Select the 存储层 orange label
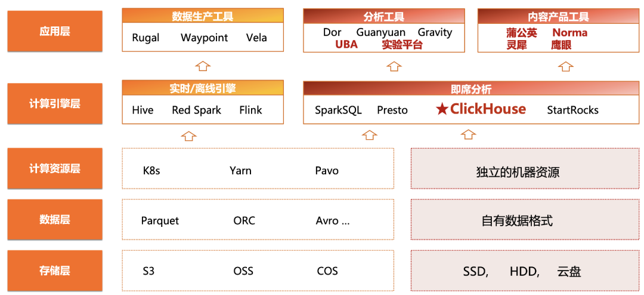The height and width of the screenshot is (295, 644). click(55, 271)
